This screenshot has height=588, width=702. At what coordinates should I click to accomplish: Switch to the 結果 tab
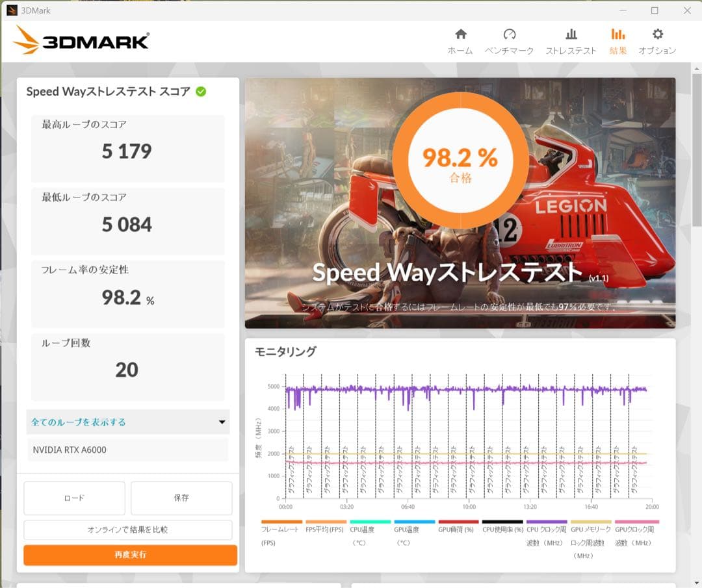tap(617, 39)
